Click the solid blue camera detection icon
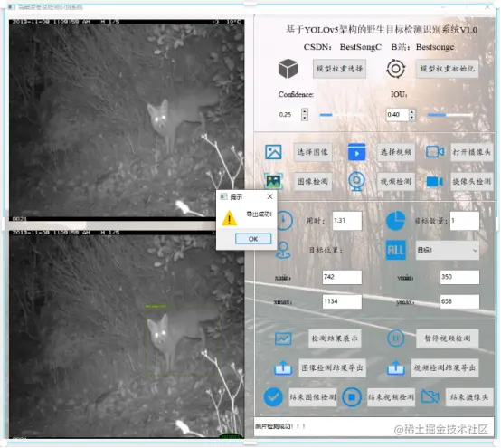This screenshot has height=448, width=501. tap(435, 182)
